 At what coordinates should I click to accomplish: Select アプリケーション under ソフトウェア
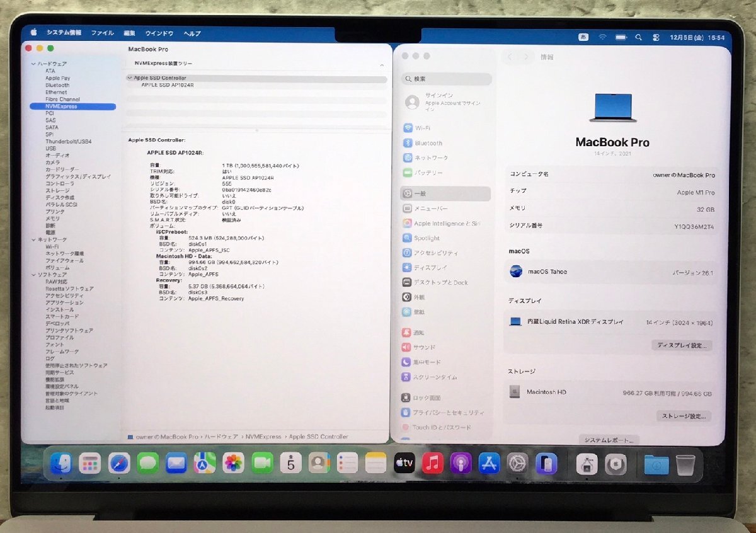tap(64, 302)
